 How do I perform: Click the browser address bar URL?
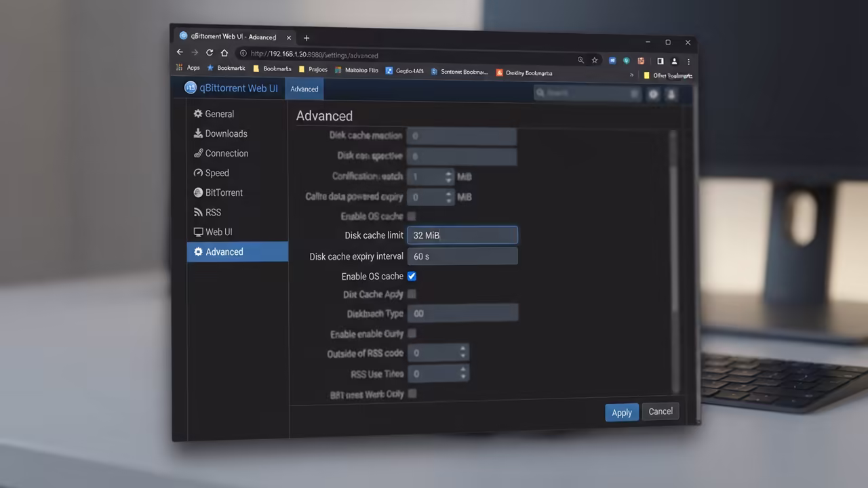click(314, 55)
